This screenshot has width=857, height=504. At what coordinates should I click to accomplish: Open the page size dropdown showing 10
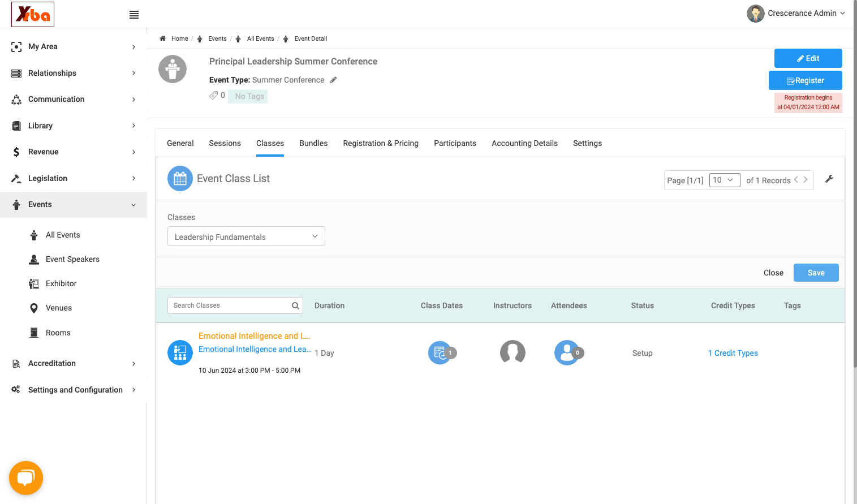click(725, 180)
